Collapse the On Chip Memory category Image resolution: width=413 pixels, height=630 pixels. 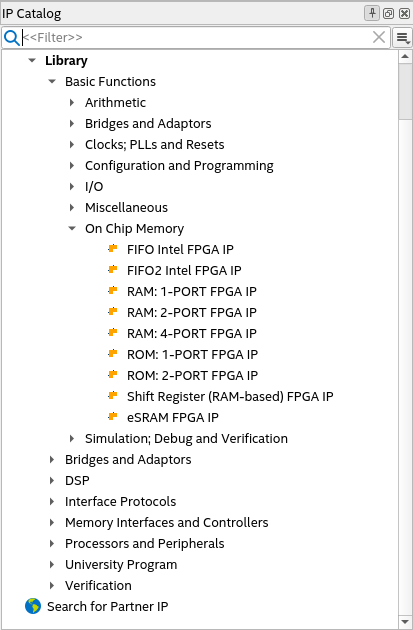[x=72, y=228]
